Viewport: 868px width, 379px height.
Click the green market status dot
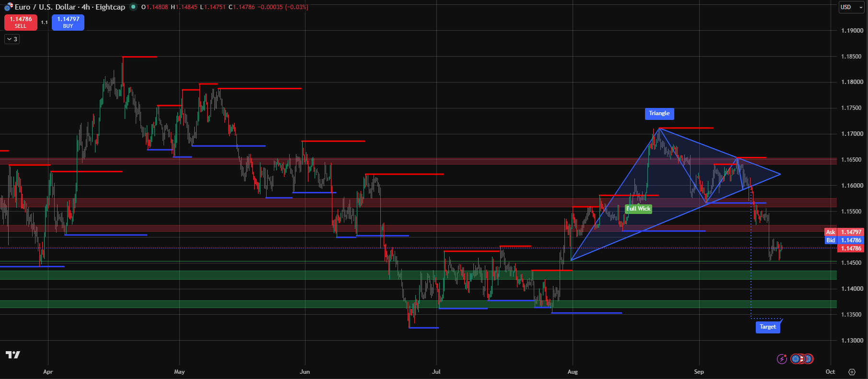tap(133, 7)
